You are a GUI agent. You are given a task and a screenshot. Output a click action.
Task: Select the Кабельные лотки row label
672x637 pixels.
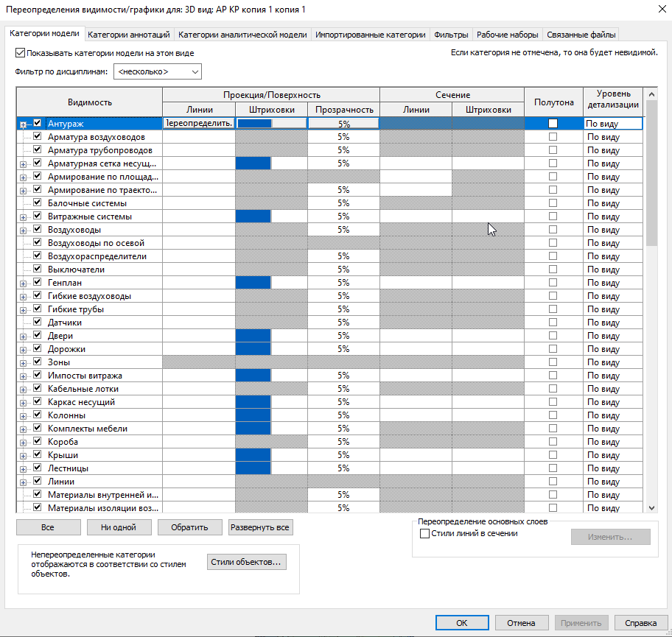click(x=83, y=389)
